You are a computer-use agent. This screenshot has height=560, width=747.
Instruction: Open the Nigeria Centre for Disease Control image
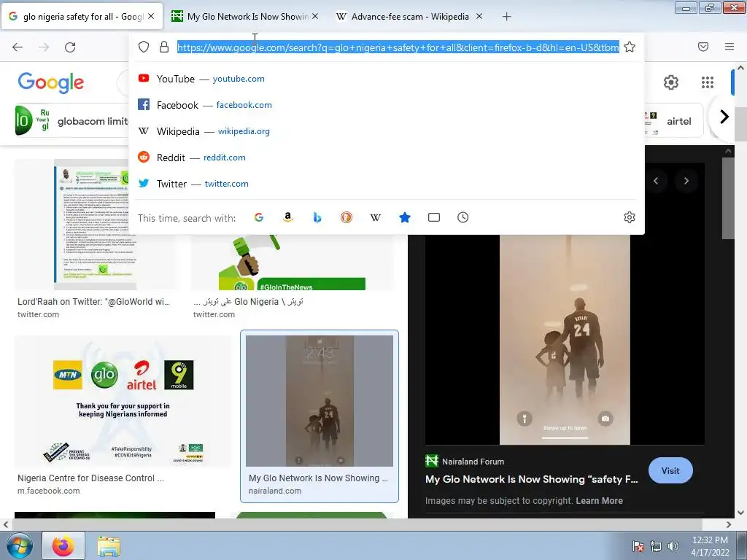[x=123, y=402]
